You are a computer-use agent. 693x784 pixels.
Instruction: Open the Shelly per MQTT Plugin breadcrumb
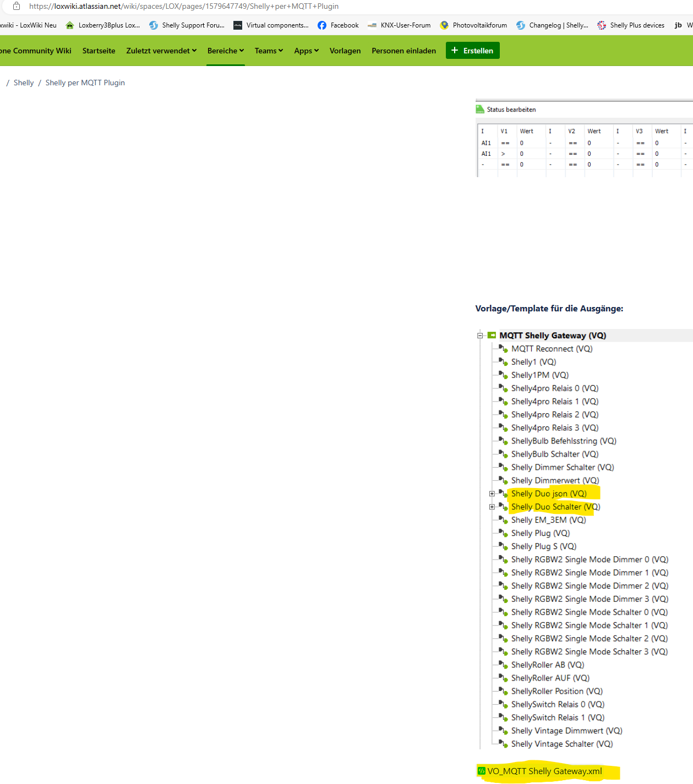click(x=85, y=83)
